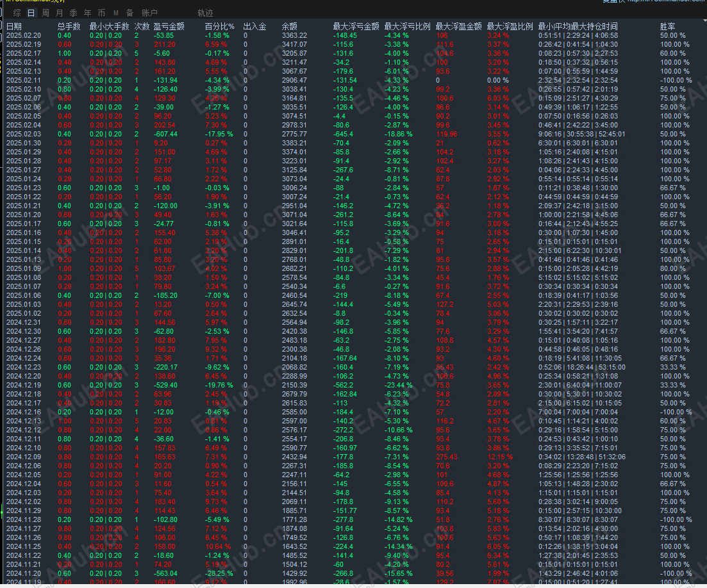Click balance value 1429.92
The width and height of the screenshot is (707, 588).
294,573
